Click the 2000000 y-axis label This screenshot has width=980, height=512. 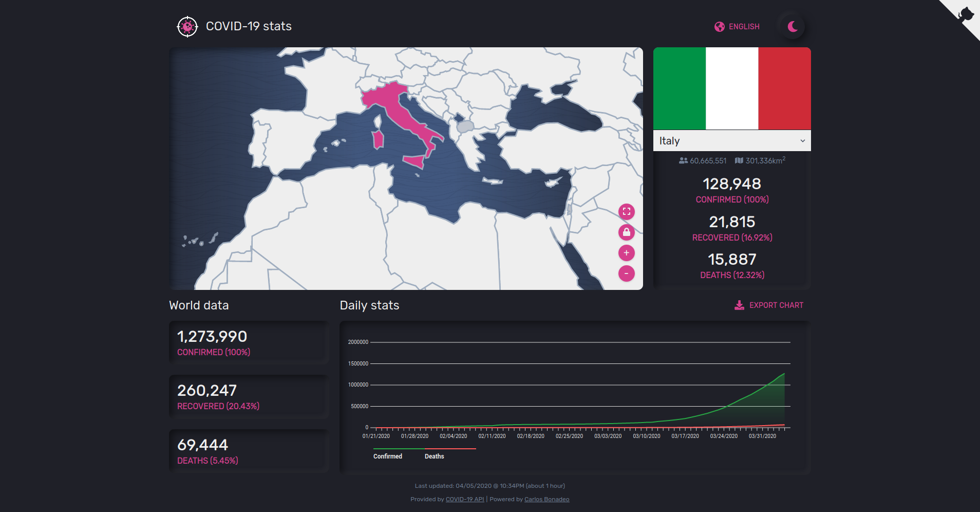[358, 342]
